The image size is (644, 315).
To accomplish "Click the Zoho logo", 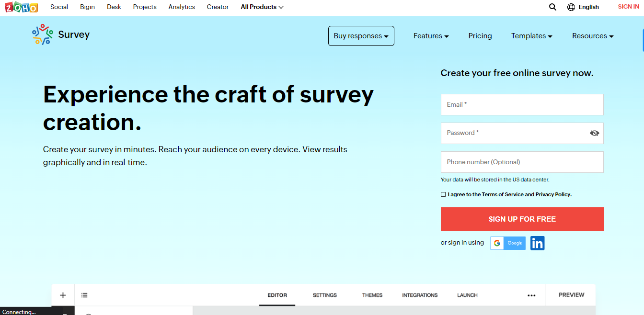I will coord(21,7).
